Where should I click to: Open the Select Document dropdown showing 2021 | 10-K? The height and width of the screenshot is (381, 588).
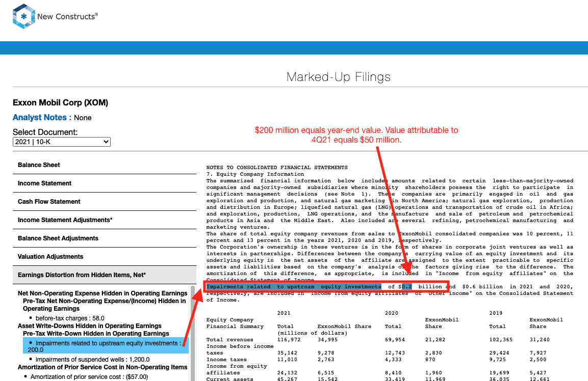coord(62,142)
